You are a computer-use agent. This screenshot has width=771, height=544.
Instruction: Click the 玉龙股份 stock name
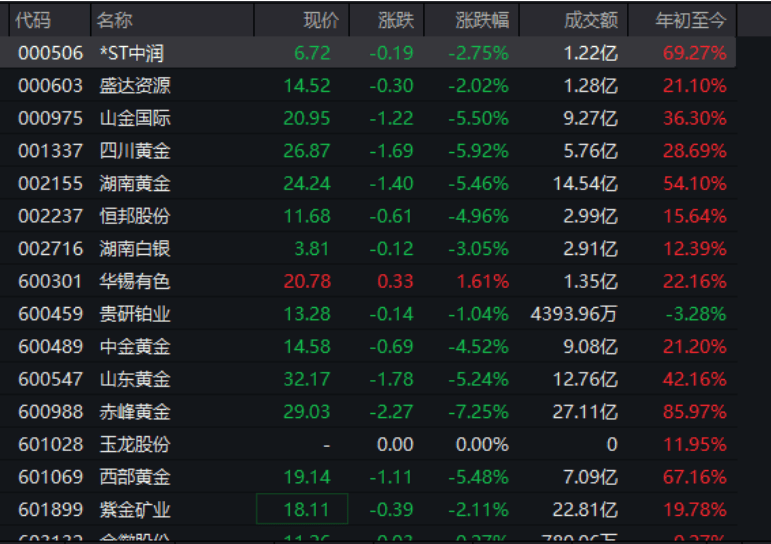(x=135, y=444)
